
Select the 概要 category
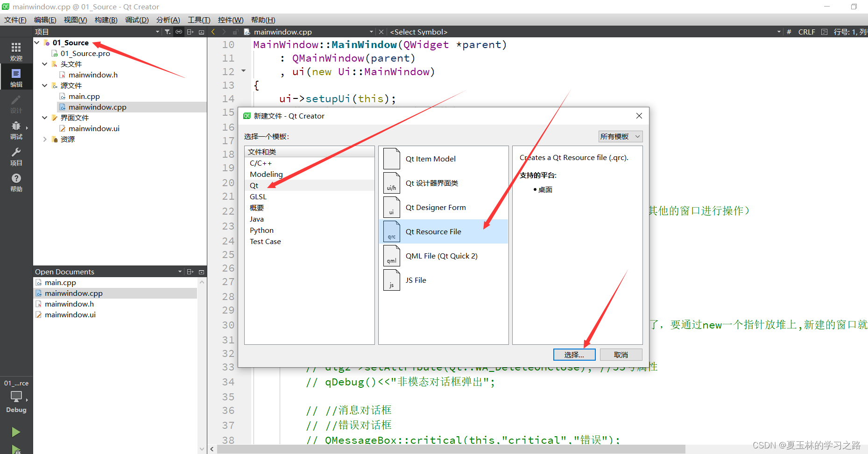point(309,208)
